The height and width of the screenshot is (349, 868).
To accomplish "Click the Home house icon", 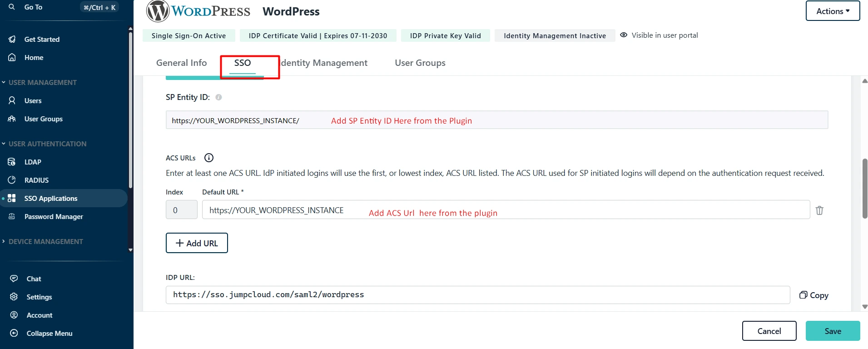I will pyautogui.click(x=12, y=57).
